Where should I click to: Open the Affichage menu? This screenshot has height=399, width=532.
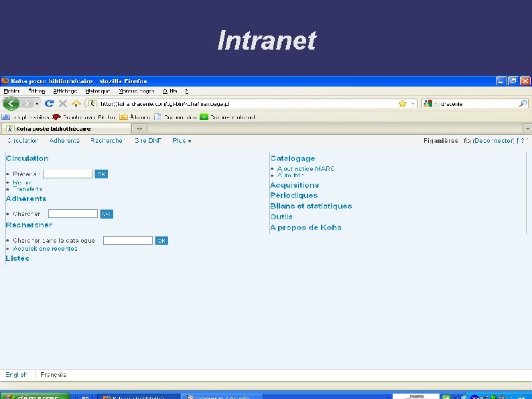(65, 91)
